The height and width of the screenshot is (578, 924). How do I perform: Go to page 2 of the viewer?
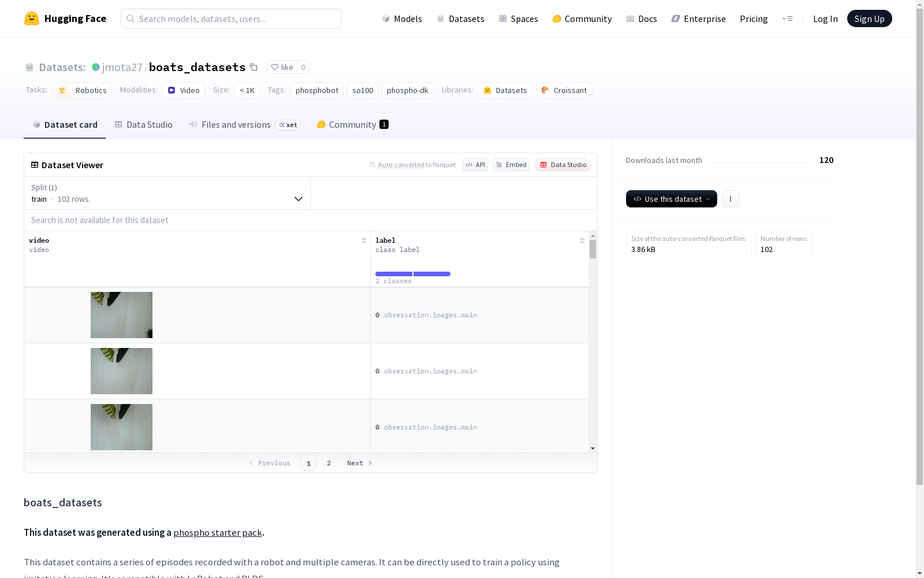[x=329, y=463]
